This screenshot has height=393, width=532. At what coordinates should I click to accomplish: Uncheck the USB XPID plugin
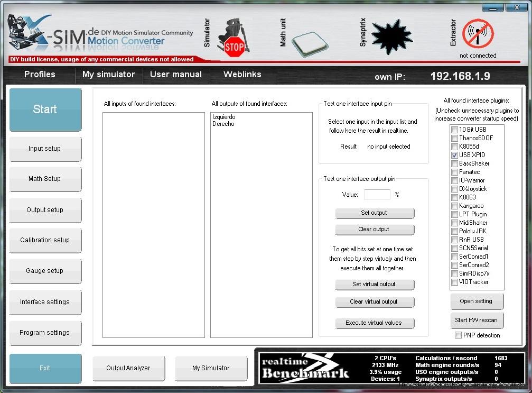454,155
